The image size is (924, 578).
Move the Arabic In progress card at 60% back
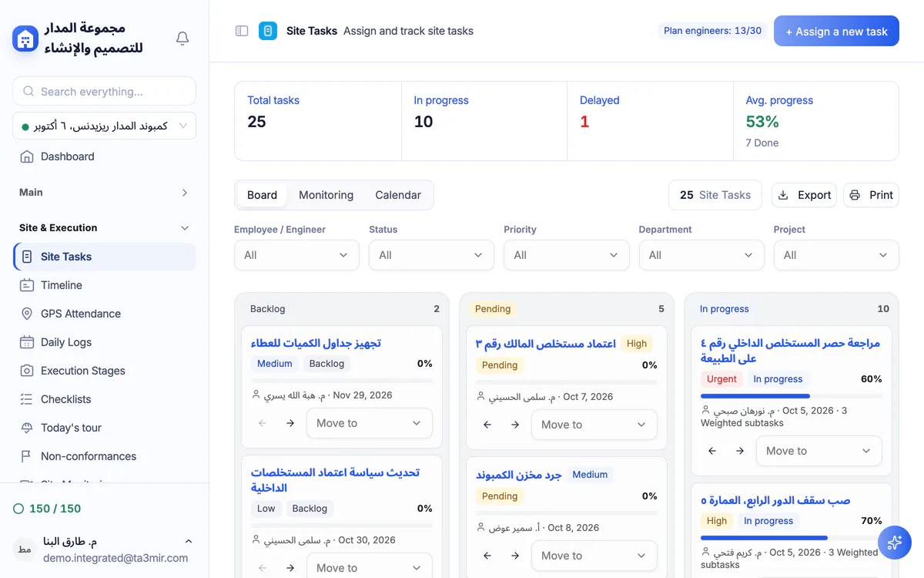pos(712,451)
